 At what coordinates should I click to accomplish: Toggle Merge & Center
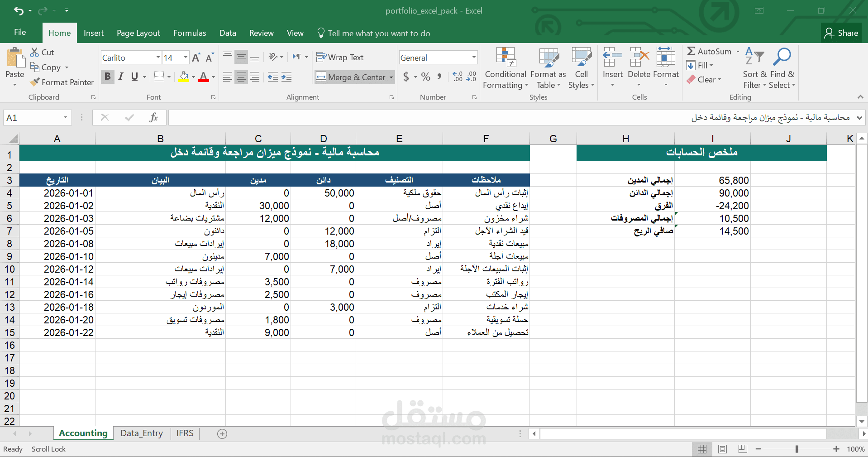point(351,77)
